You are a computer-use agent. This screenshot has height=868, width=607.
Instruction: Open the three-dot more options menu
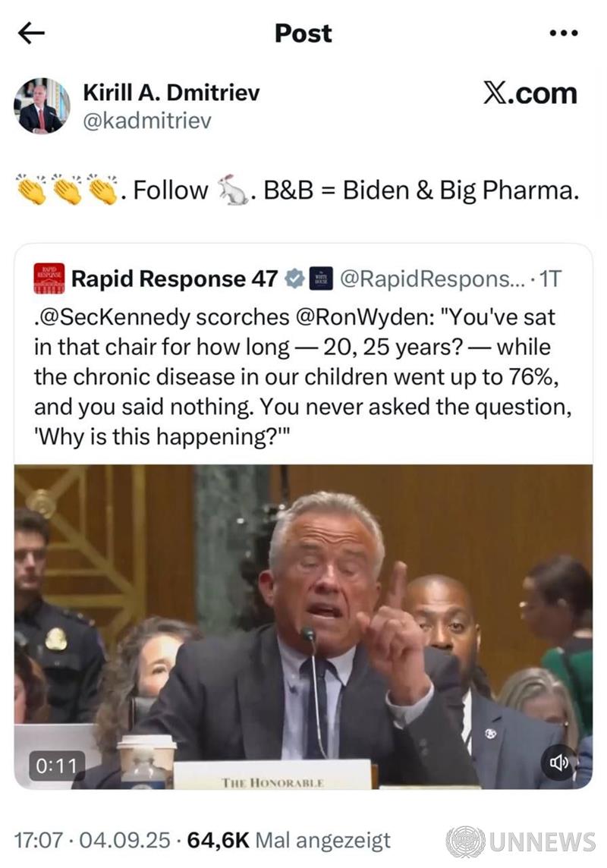pos(564,33)
